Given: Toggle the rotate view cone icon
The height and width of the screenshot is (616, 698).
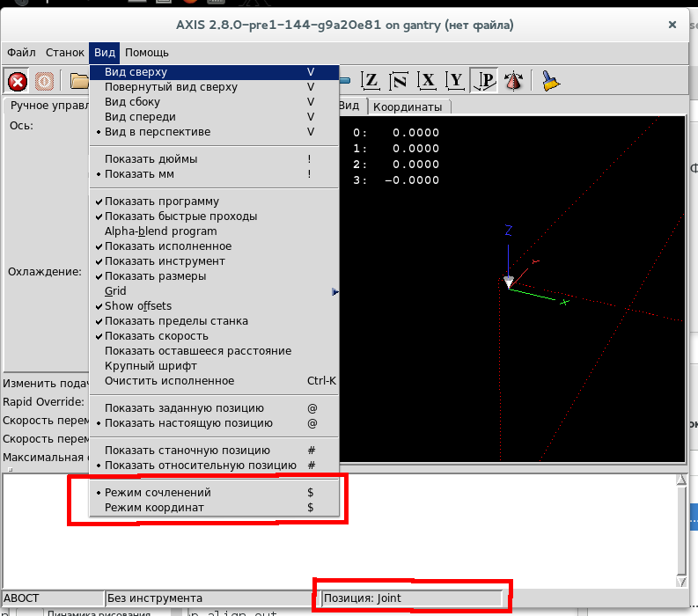Looking at the screenshot, I should point(513,81).
